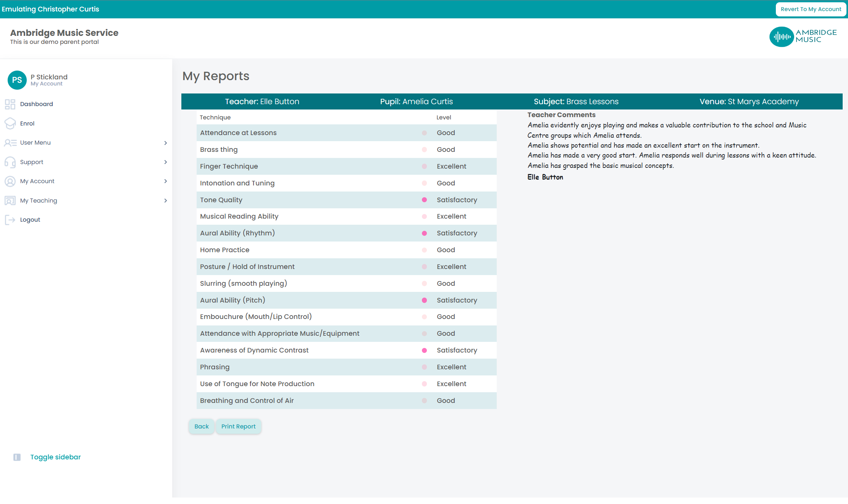Click Revert To My Account button
Screen dimensions: 848x504
(x=811, y=9)
